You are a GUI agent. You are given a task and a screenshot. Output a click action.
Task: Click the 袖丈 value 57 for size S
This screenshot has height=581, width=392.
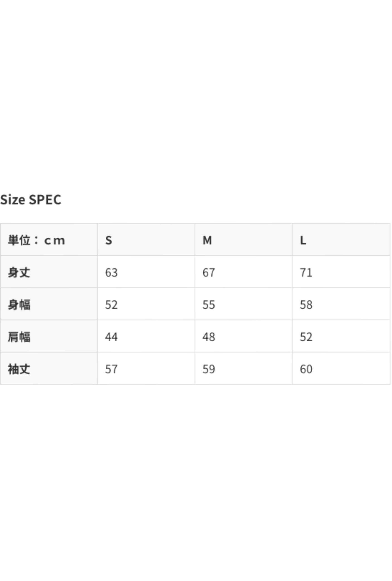click(x=111, y=369)
